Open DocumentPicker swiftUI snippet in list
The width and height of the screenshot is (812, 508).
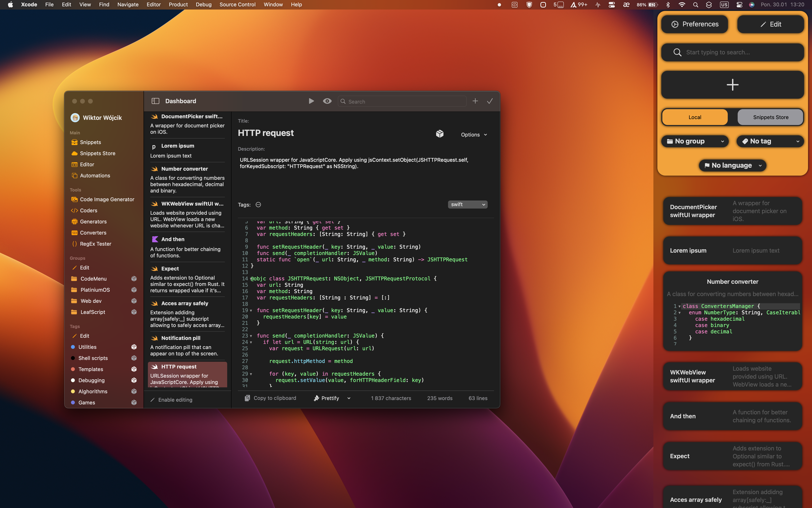coord(187,124)
